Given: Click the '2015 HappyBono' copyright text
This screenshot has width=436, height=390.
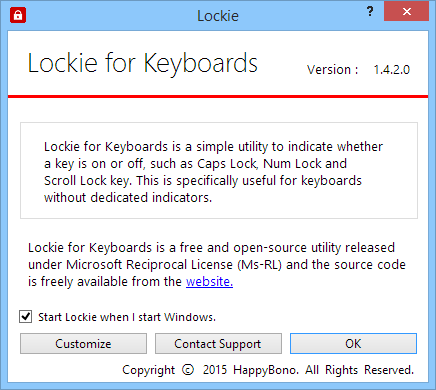Looking at the screenshot, I should [x=251, y=370].
